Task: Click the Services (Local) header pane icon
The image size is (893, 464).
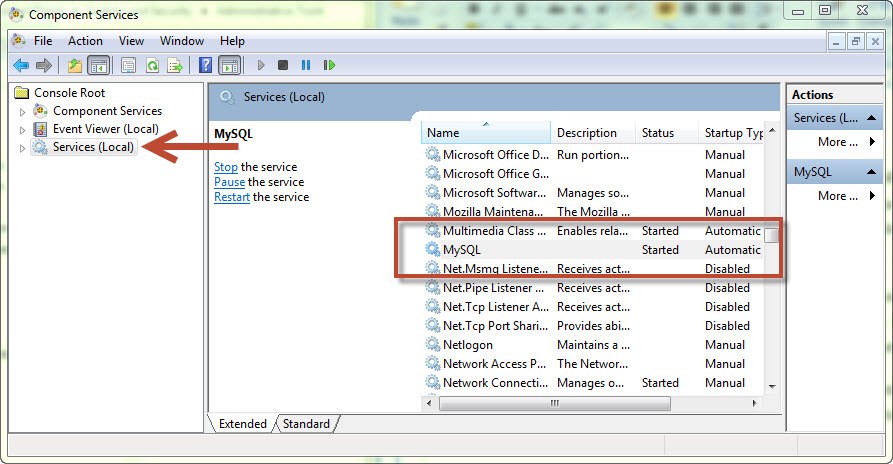Action: coord(227,97)
